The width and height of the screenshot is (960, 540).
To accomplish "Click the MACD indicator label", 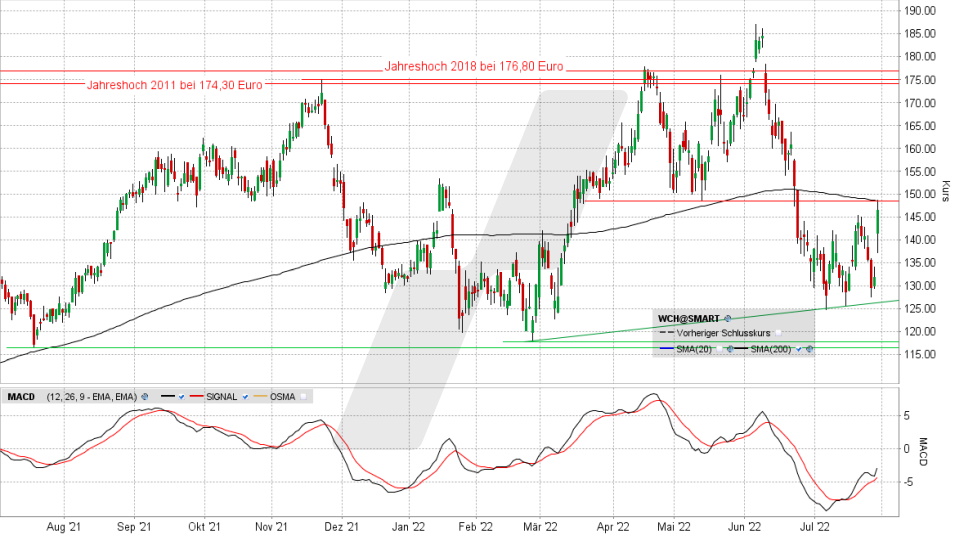I will (21, 397).
